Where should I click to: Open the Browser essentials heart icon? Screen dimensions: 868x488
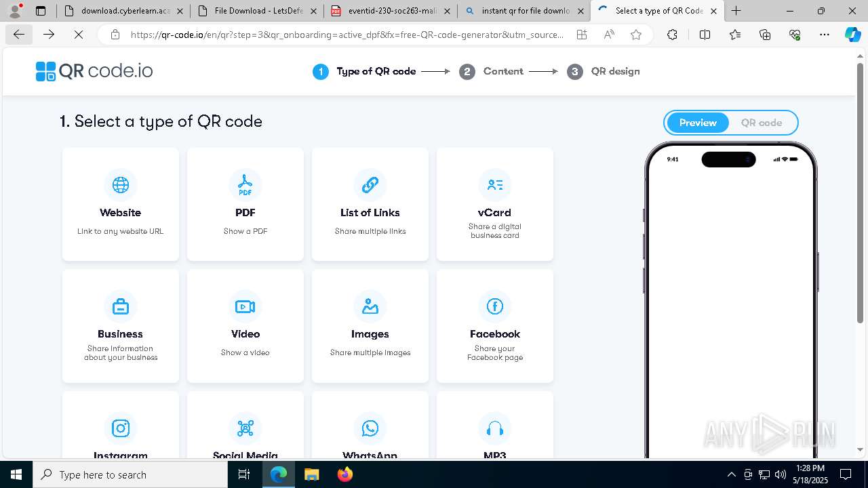[795, 35]
